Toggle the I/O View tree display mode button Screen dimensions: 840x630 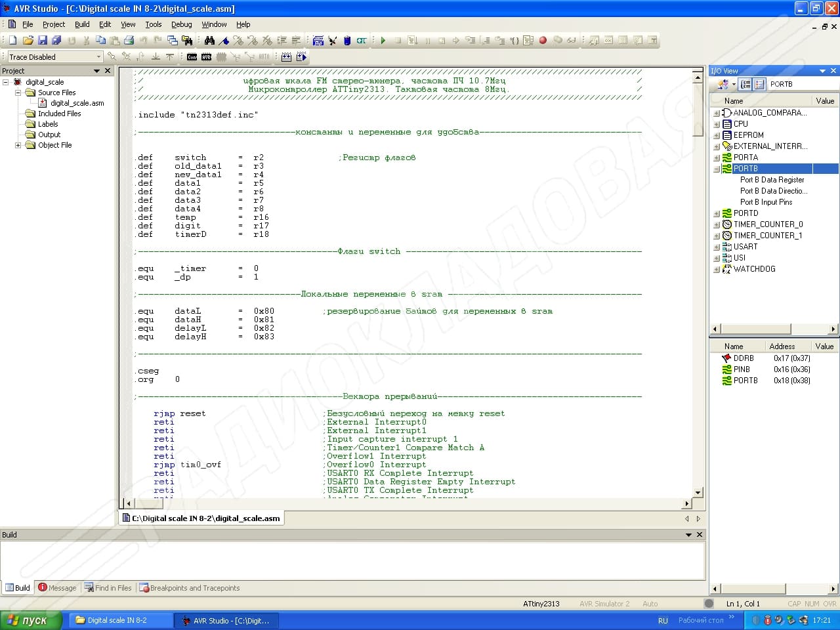click(745, 84)
